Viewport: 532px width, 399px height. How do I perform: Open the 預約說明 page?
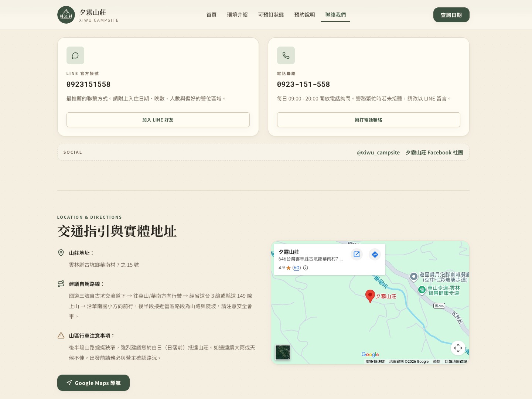(304, 15)
